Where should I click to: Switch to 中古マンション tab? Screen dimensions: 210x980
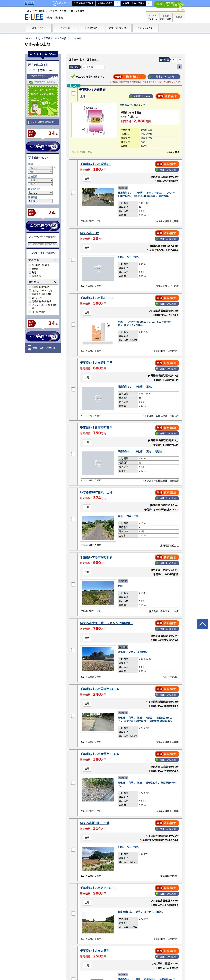click(x=145, y=28)
